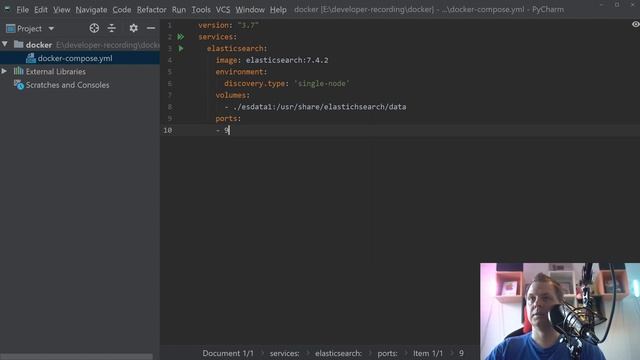Image resolution: width=640 pixels, height=360 pixels.
Task: Click the webcam video overlay thumbnail
Action: [560, 311]
